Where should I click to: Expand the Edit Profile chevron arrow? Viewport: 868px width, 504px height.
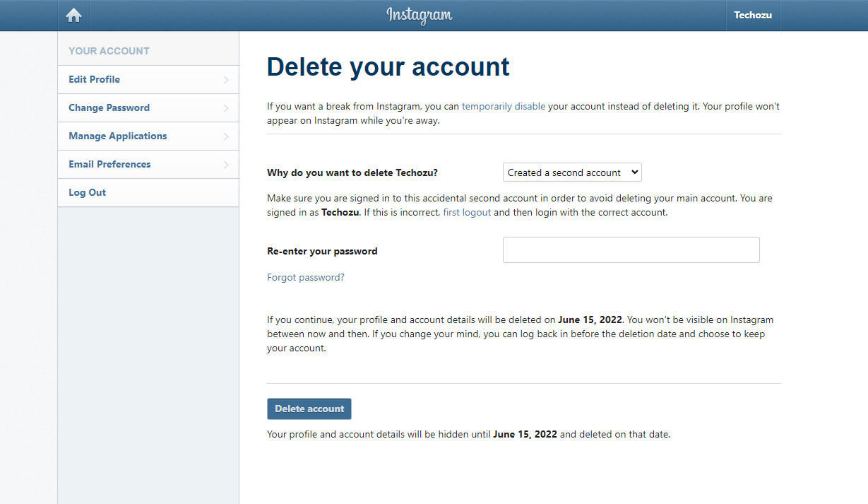[227, 79]
